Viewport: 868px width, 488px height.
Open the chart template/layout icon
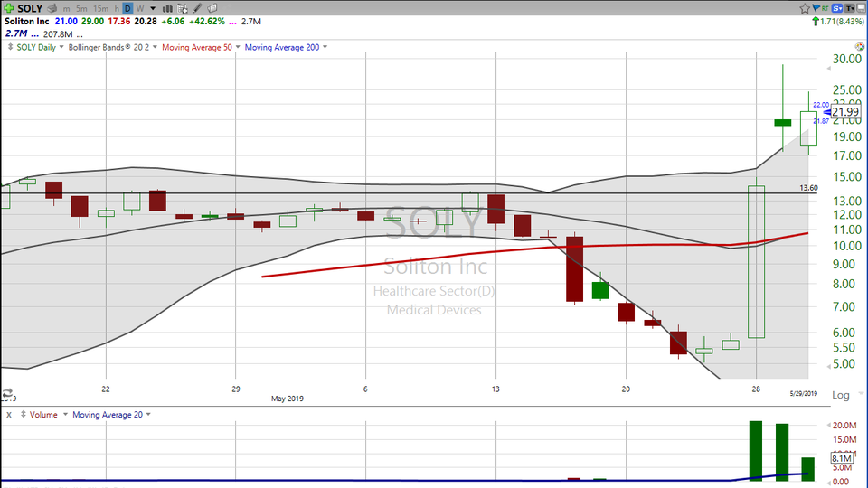pos(182,8)
